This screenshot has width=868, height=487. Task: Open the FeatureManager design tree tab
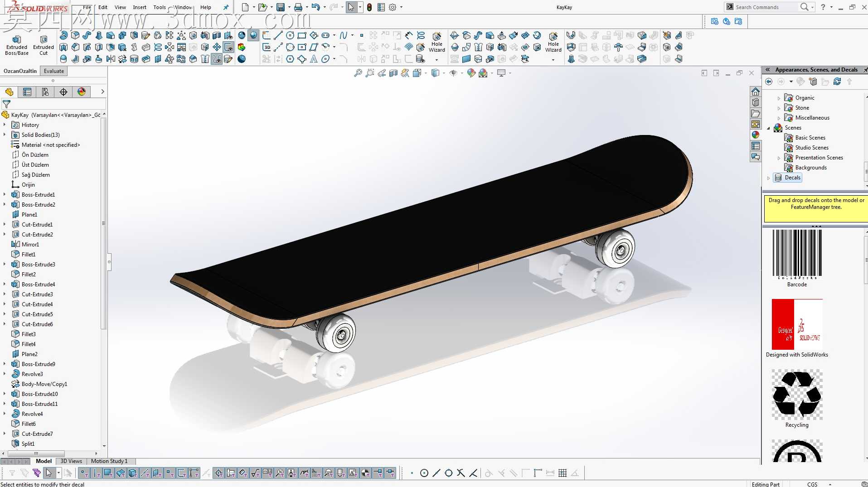point(9,92)
